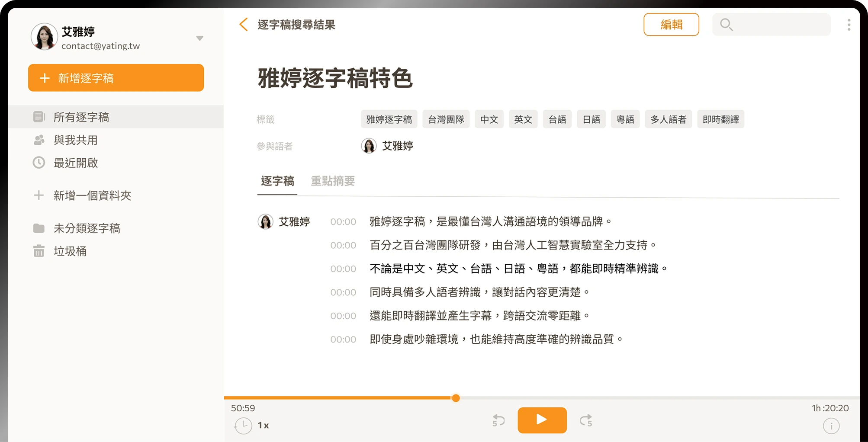Image resolution: width=868 pixels, height=442 pixels.
Task: Click the 新增逐字稿 button
Action: pos(116,78)
